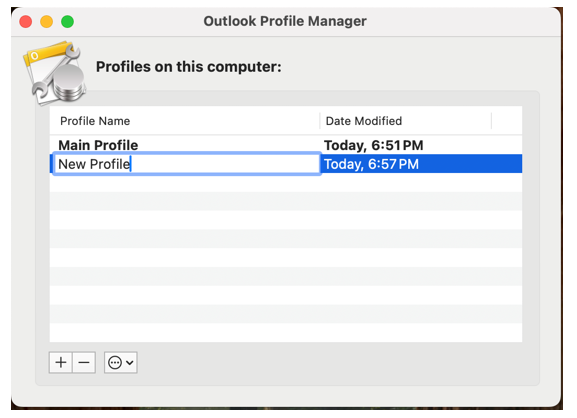Minimize the window with yellow button

click(46, 21)
